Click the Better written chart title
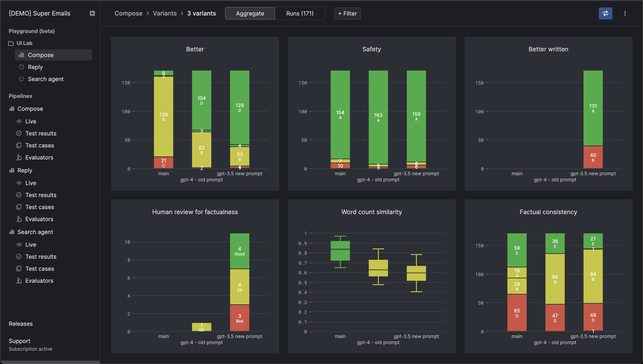Image resolution: width=643 pixels, height=364 pixels. pyautogui.click(x=548, y=49)
